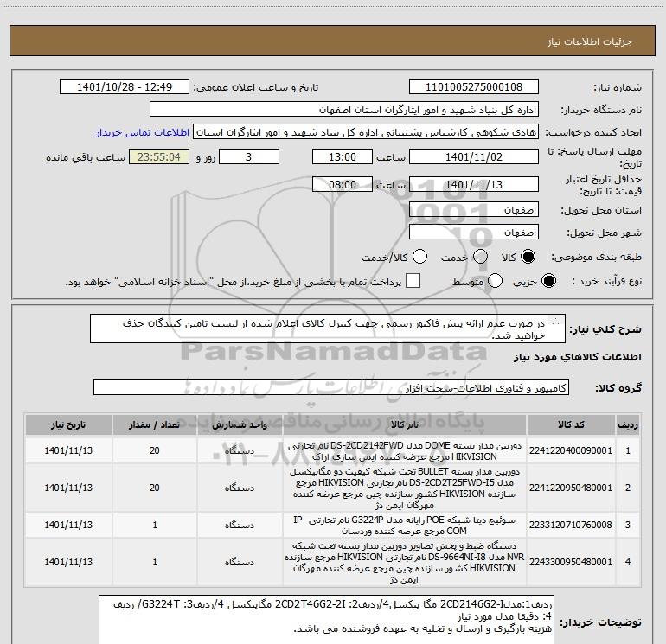The width and height of the screenshot is (666, 644).
Task: Click the need date 1401/11/13 in row 1
Action: [x=68, y=451]
